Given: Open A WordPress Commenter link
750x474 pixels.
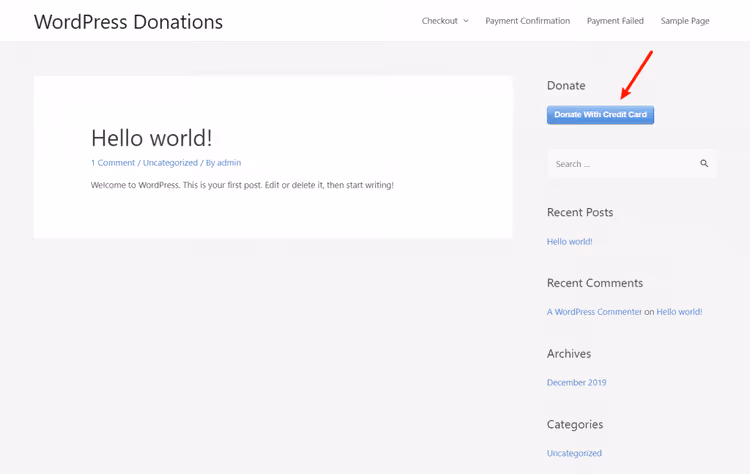Looking at the screenshot, I should coord(595,312).
